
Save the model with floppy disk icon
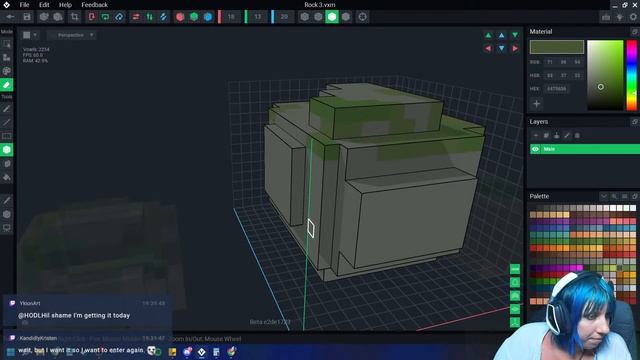pos(27,17)
